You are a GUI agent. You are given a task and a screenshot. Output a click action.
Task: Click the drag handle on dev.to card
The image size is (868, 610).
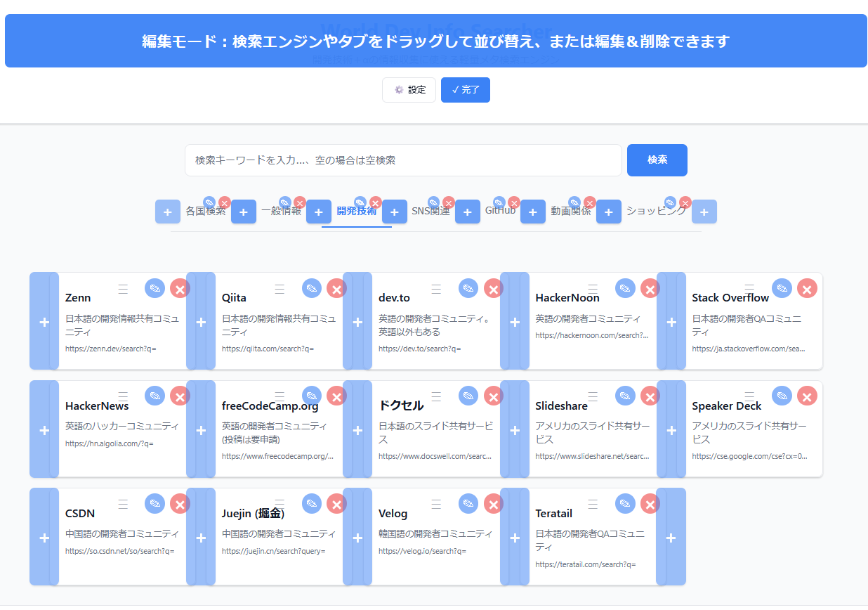click(x=436, y=289)
